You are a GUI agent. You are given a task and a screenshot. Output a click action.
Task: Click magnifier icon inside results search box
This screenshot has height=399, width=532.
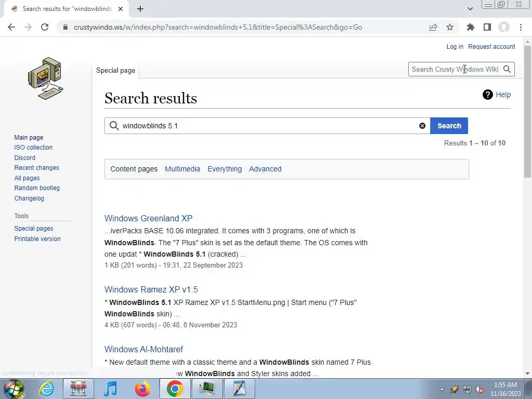point(114,126)
